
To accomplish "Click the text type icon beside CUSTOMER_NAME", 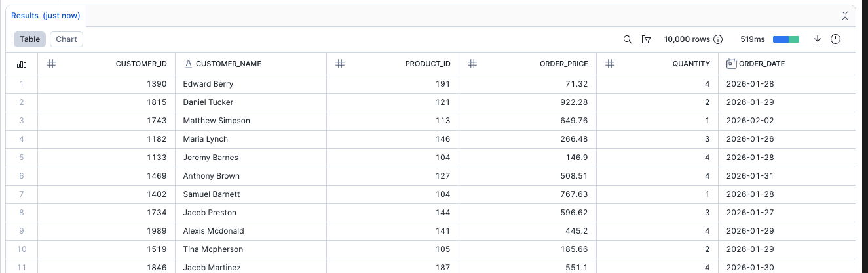I will tap(189, 64).
